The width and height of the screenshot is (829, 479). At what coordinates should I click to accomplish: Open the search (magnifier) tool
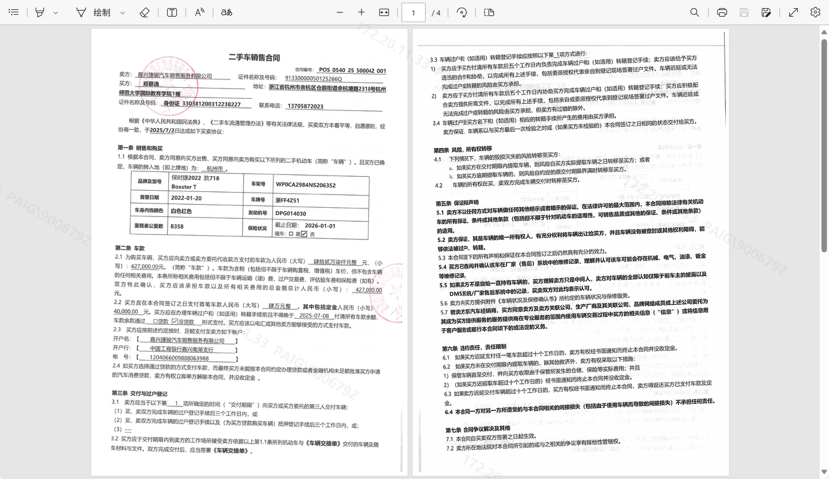click(x=694, y=13)
